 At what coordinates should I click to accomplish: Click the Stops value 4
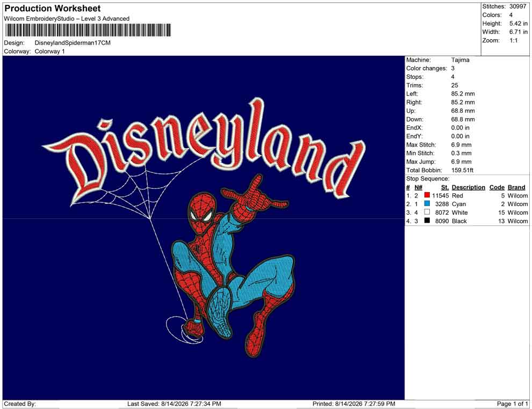pyautogui.click(x=452, y=77)
